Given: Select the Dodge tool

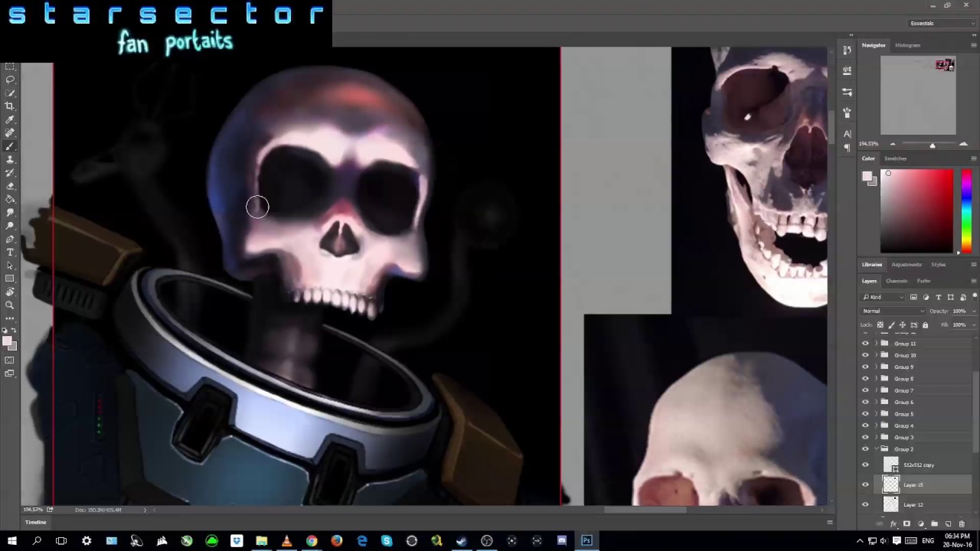Looking at the screenshot, I should (10, 226).
